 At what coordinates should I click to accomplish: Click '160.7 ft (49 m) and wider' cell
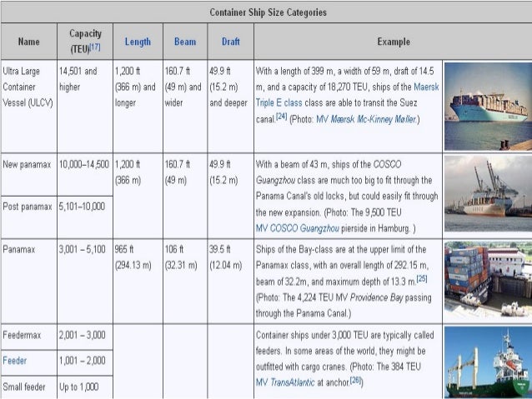[185, 106]
